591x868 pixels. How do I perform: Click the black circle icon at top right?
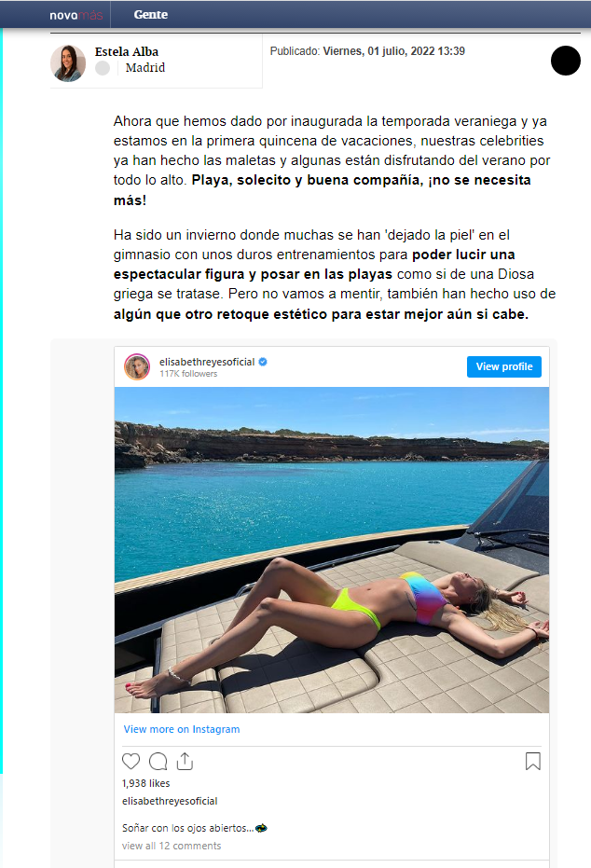point(566,61)
